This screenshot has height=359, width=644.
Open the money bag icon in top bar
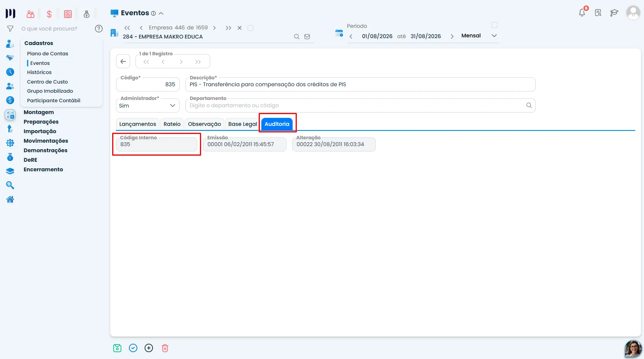[x=87, y=14]
